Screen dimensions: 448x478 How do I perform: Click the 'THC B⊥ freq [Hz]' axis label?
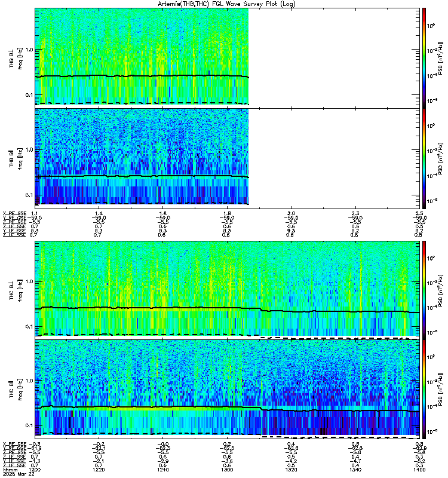tap(16, 290)
